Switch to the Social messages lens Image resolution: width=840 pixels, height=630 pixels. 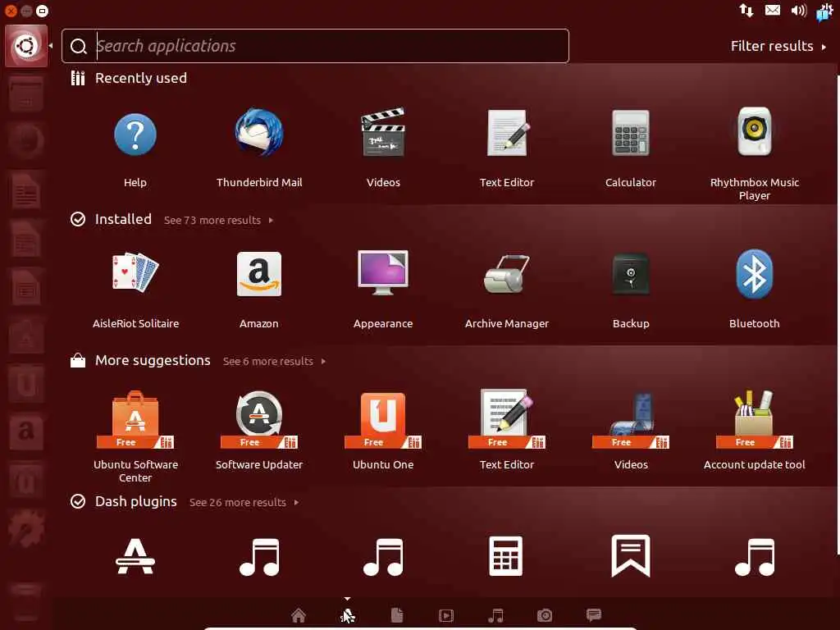(594, 615)
